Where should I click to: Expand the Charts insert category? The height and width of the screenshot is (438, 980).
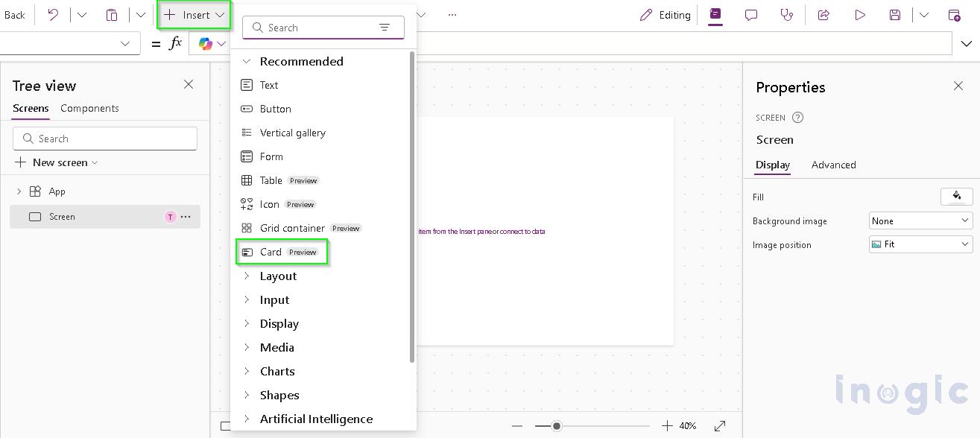277,371
